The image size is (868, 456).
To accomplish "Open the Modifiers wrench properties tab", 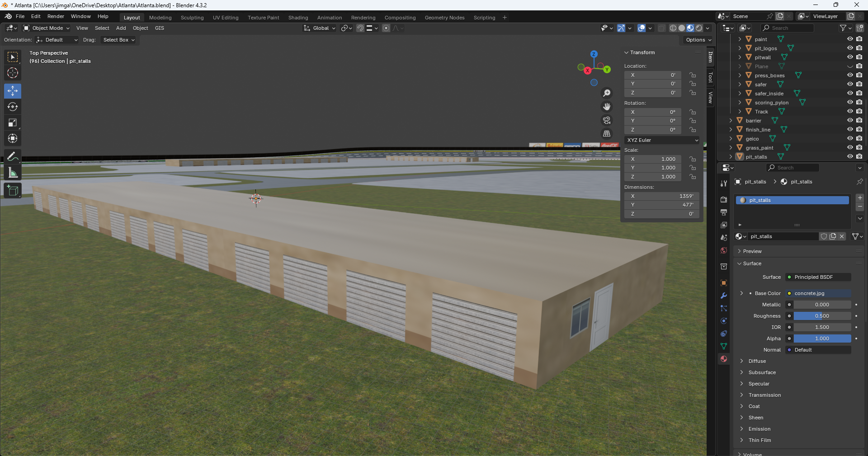I will pos(724,296).
